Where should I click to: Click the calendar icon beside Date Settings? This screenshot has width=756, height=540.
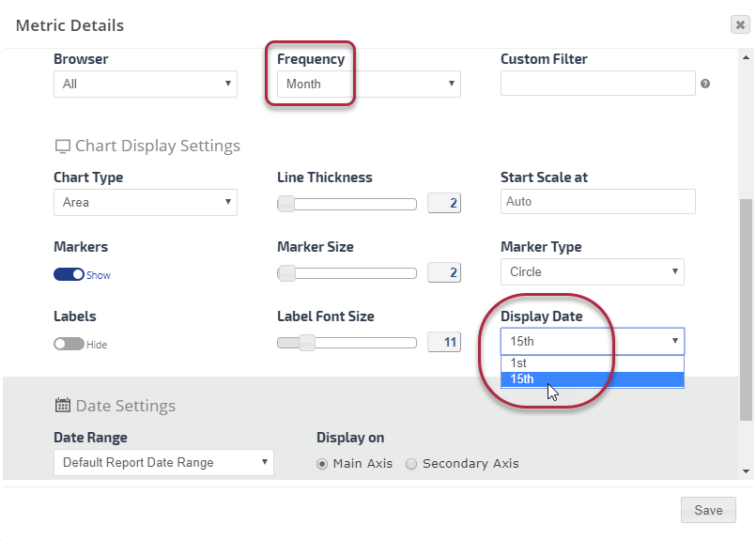63,406
